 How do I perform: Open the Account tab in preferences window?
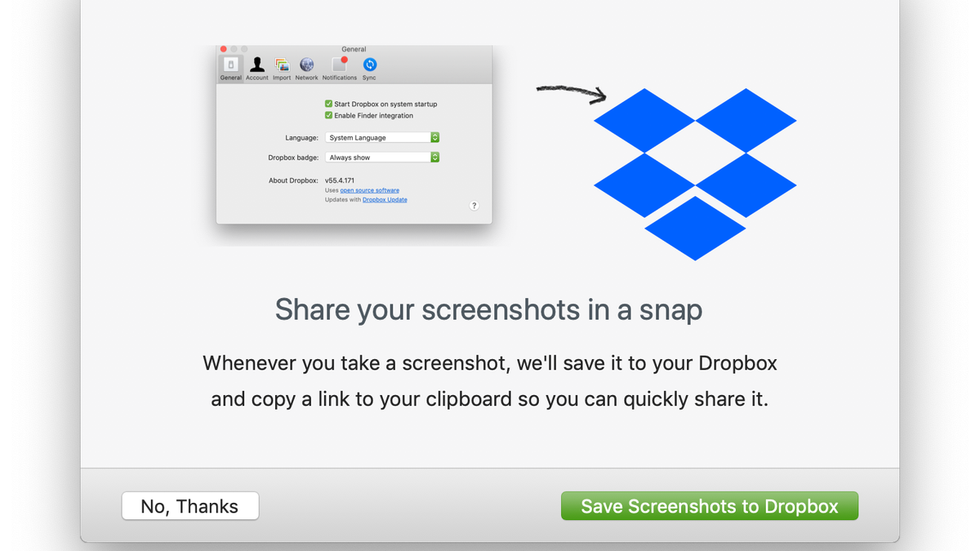257,69
